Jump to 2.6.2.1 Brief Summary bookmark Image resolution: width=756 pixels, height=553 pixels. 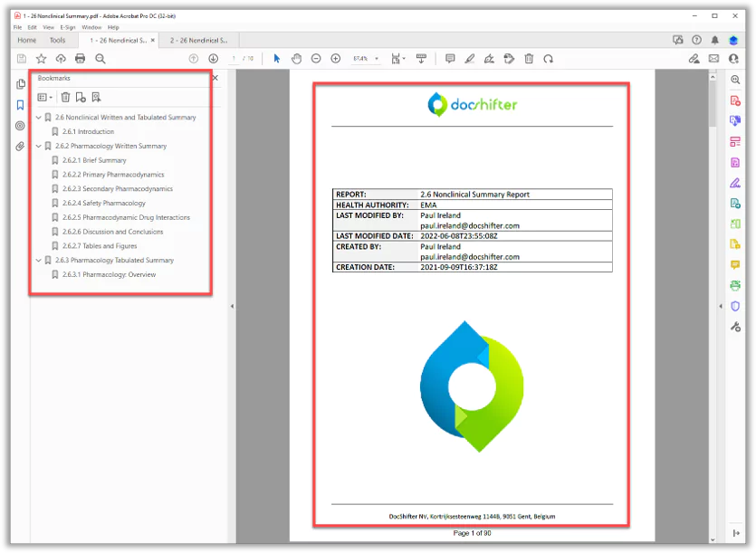pos(94,160)
